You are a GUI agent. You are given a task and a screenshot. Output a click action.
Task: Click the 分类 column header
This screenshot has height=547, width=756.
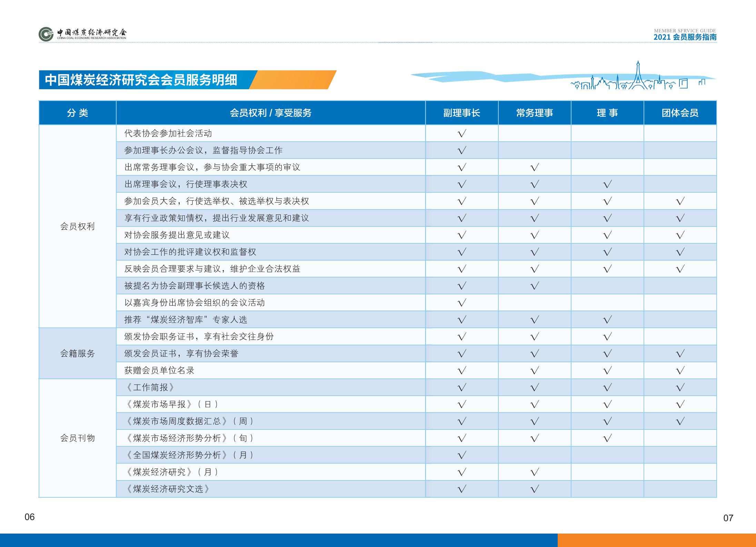tap(78, 113)
